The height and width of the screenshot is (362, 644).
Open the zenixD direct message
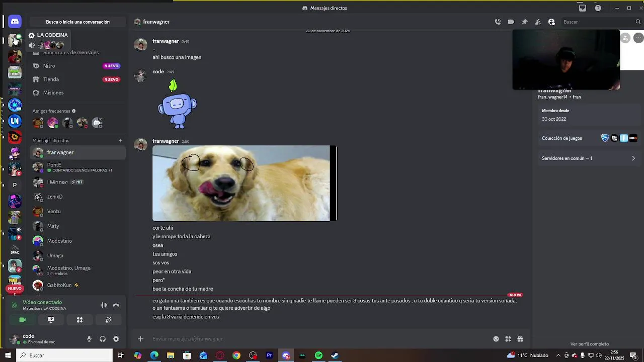[x=77, y=197]
